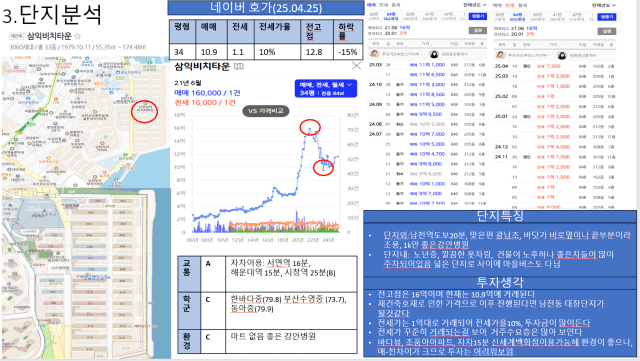Viewport: 640px width, 361px height.
Task: Click the 매매 10억 7,000 row dated 24.07
Action: click(427, 134)
